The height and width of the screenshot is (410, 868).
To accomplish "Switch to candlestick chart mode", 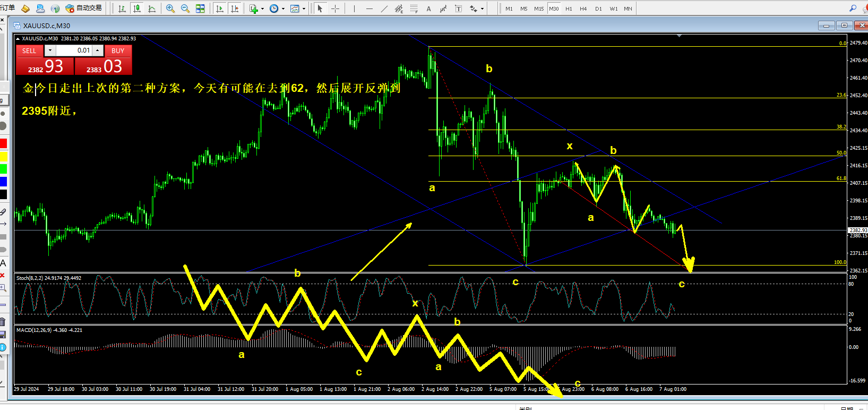I will click(137, 8).
